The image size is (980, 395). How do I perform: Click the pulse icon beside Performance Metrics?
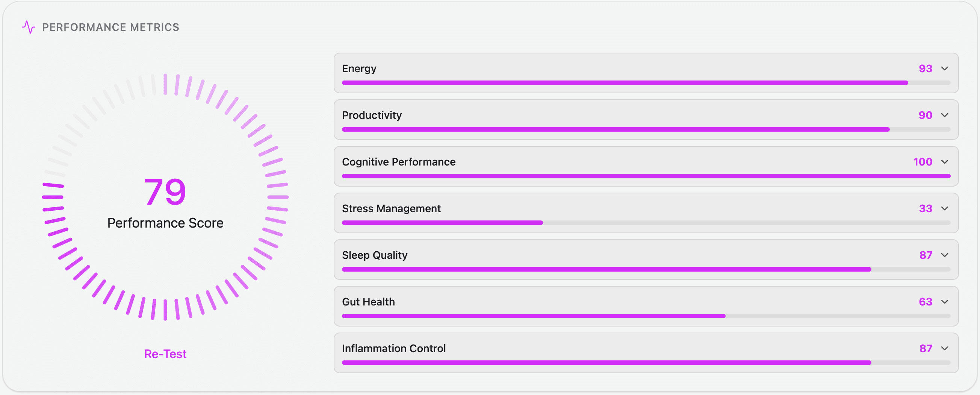pyautogui.click(x=29, y=27)
